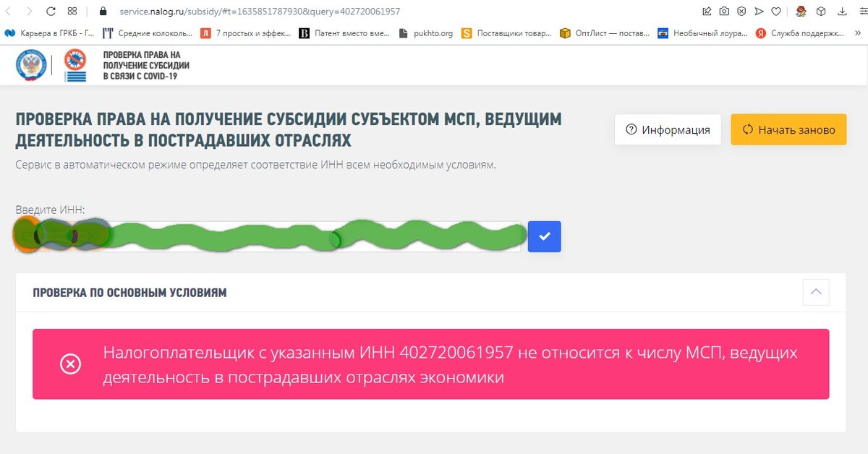Open browser settings via the sliders icon
This screenshot has height=454, width=868.
pos(862,11)
